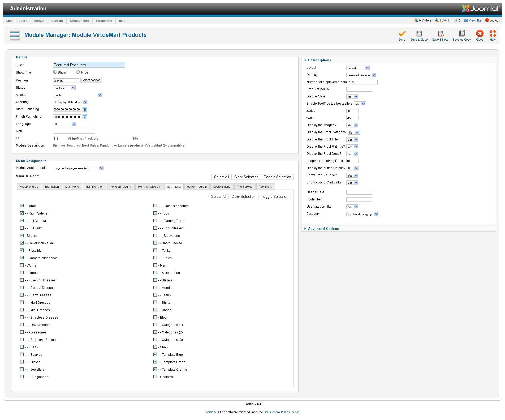Click the Save & Close disk icon
Viewport: 505px width, 420px height.
tap(419, 34)
